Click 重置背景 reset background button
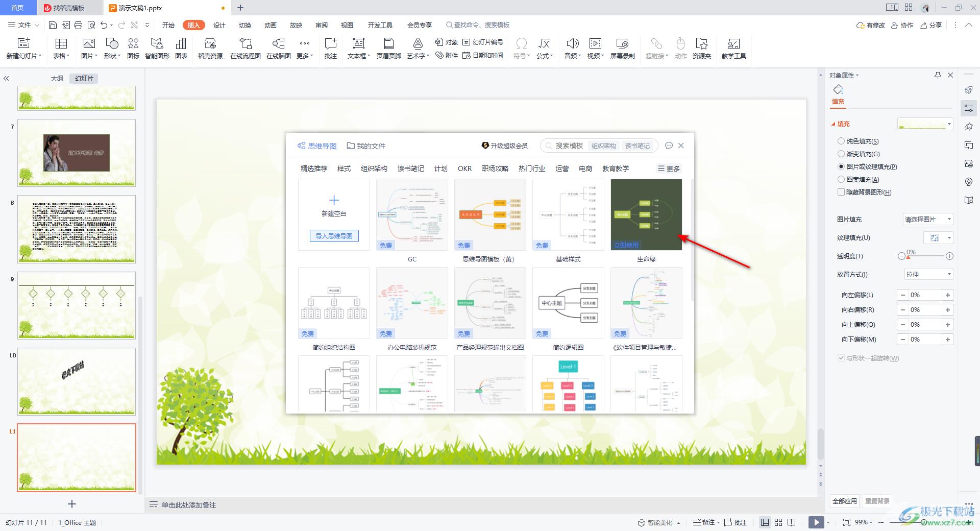 click(x=877, y=501)
